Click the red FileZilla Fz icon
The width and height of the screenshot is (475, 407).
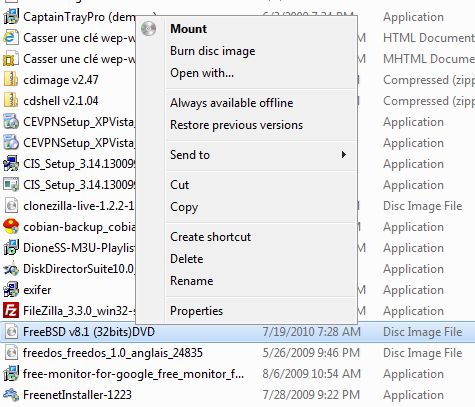pos(11,311)
